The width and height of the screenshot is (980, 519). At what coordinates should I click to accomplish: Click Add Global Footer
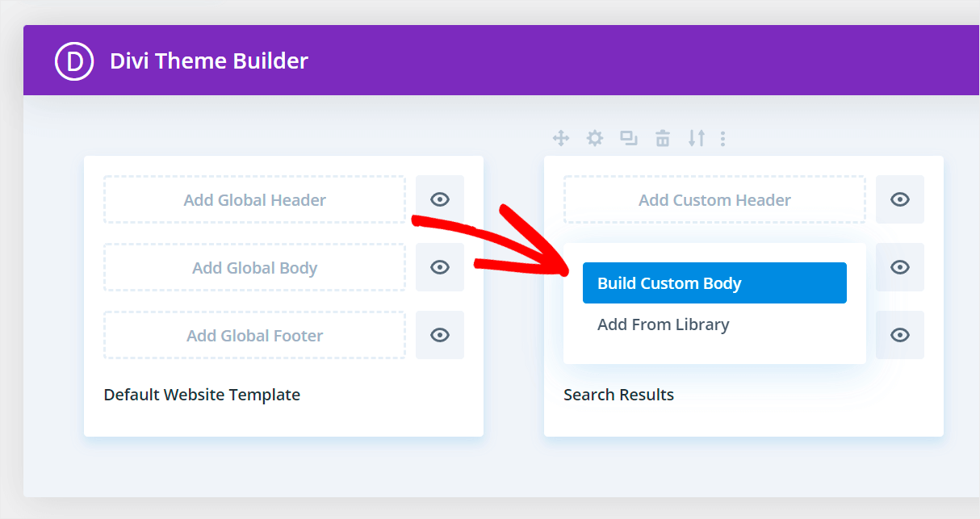(x=254, y=335)
